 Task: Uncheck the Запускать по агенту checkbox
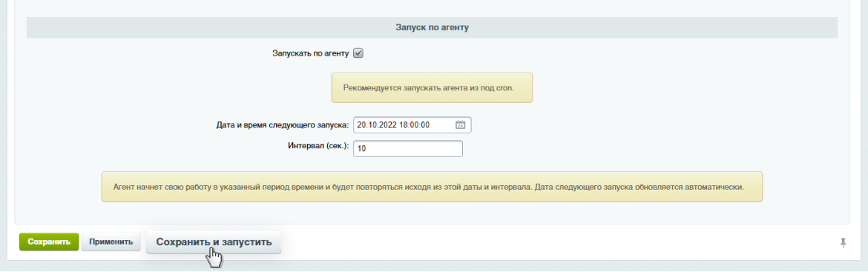pos(358,53)
